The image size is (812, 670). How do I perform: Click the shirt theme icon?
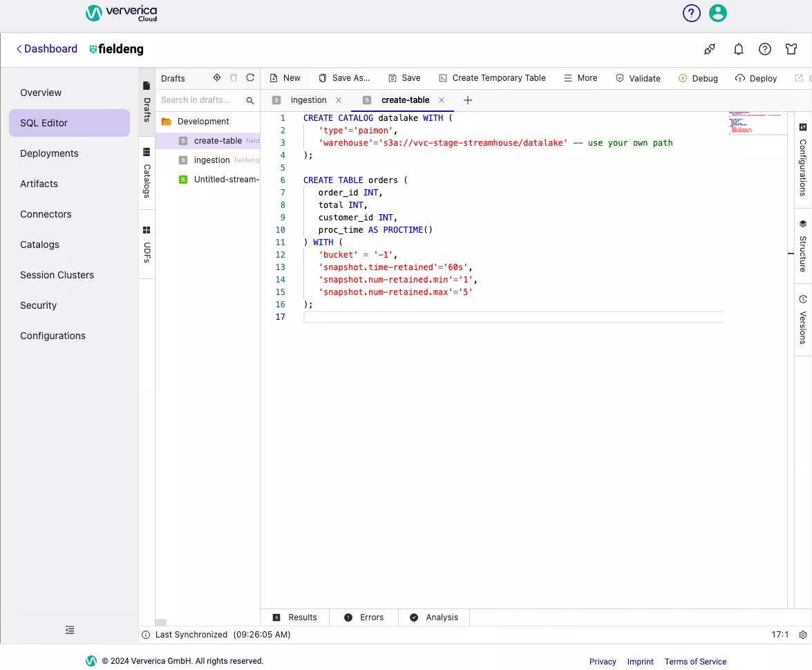(791, 49)
